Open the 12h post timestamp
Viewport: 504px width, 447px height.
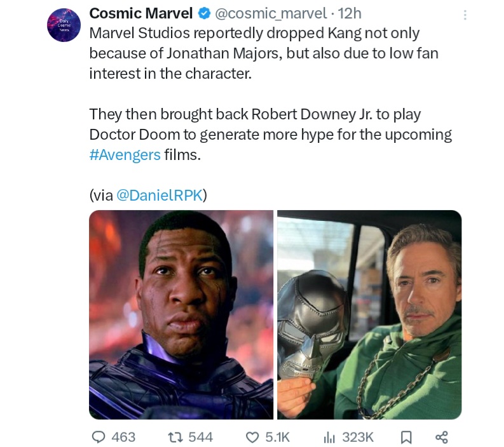coord(350,13)
